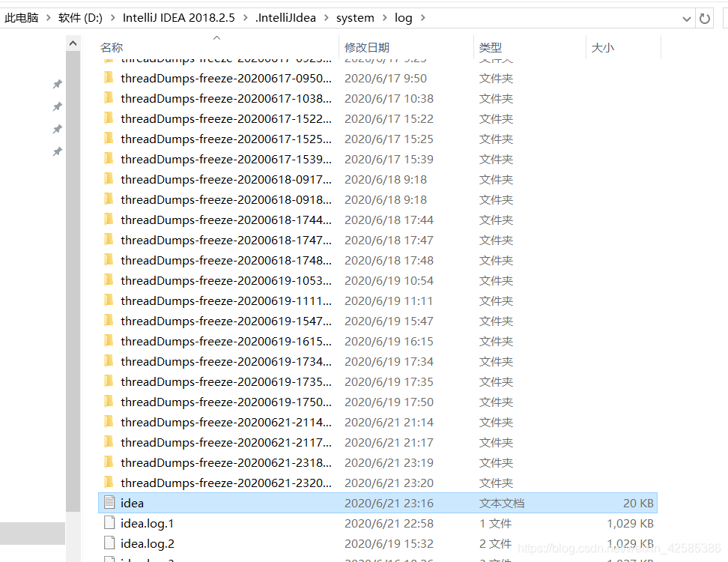Viewport: 728px width, 562px height.
Task: Select folder icon of threadDumps-freeze-20200619-1615
Action: click(x=109, y=340)
